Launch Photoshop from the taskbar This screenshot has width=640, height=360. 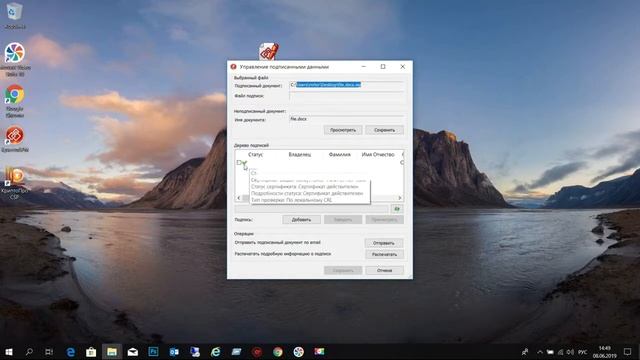click(x=153, y=352)
